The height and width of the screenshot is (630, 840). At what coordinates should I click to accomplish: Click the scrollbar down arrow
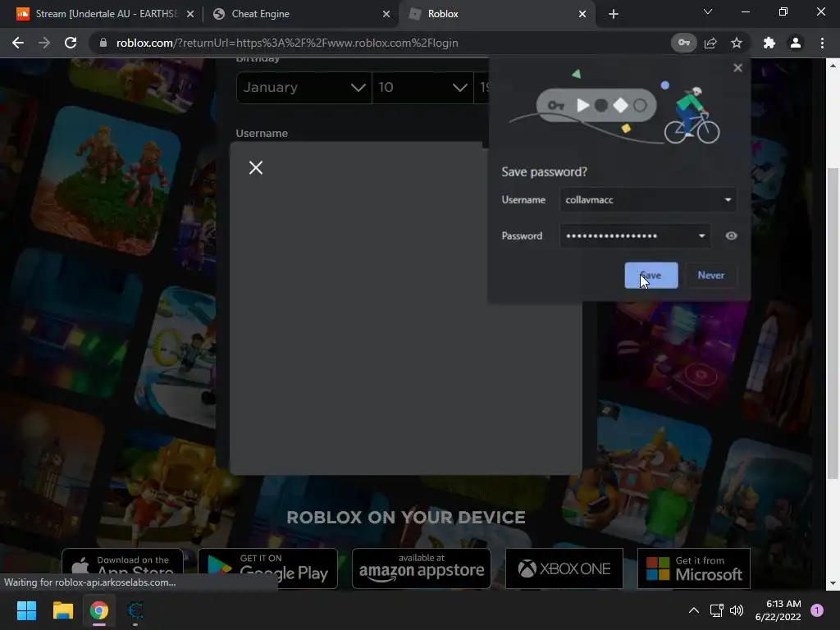click(x=833, y=583)
